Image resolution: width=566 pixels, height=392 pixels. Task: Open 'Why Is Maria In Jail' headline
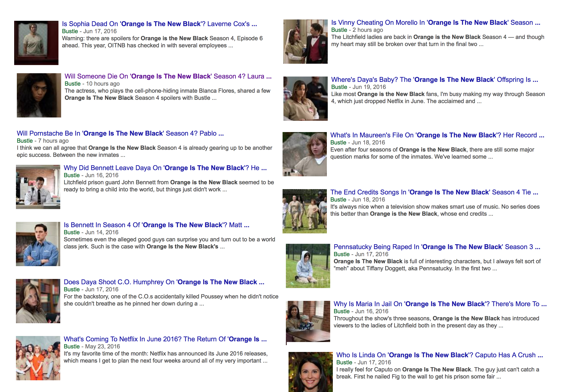coord(440,304)
